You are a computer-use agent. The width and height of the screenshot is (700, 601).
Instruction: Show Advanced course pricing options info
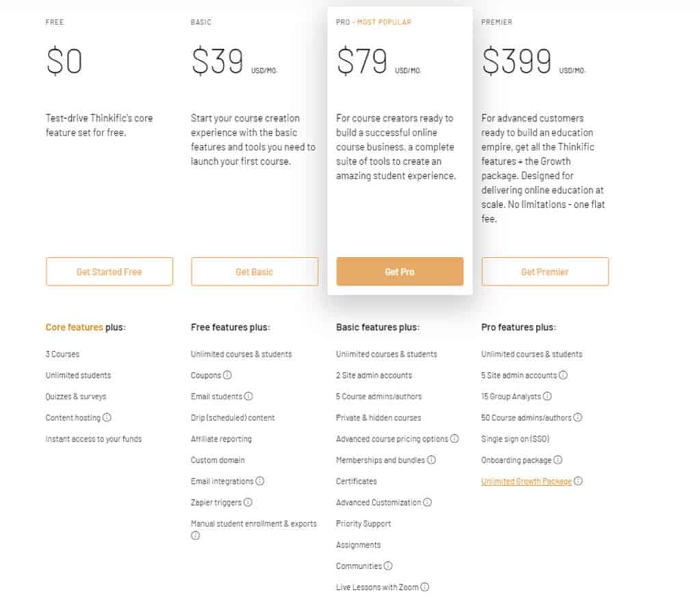tap(455, 438)
